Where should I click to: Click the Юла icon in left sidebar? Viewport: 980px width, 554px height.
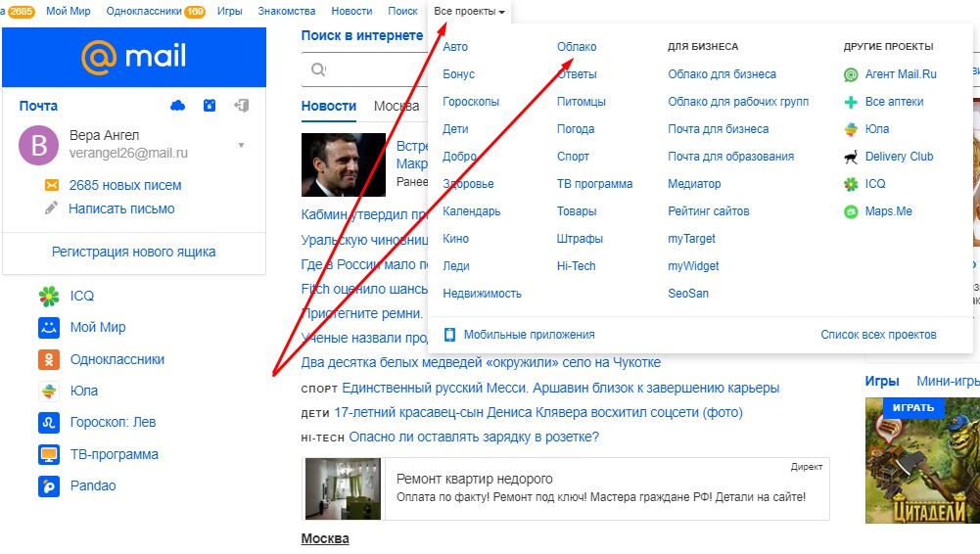[49, 391]
